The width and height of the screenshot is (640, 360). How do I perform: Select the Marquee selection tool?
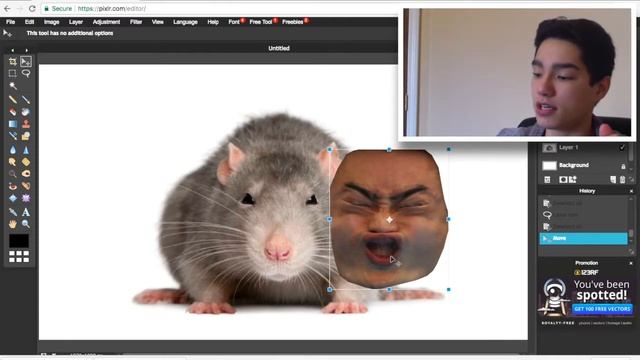tap(13, 73)
